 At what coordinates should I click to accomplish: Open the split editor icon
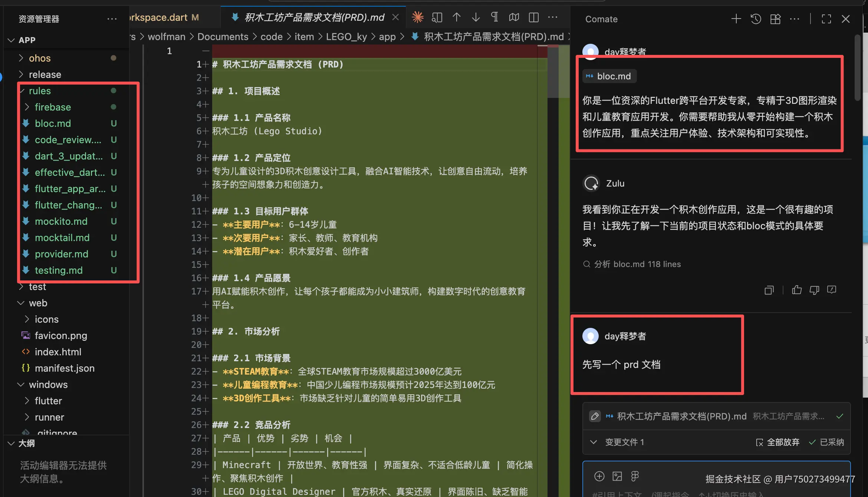533,17
